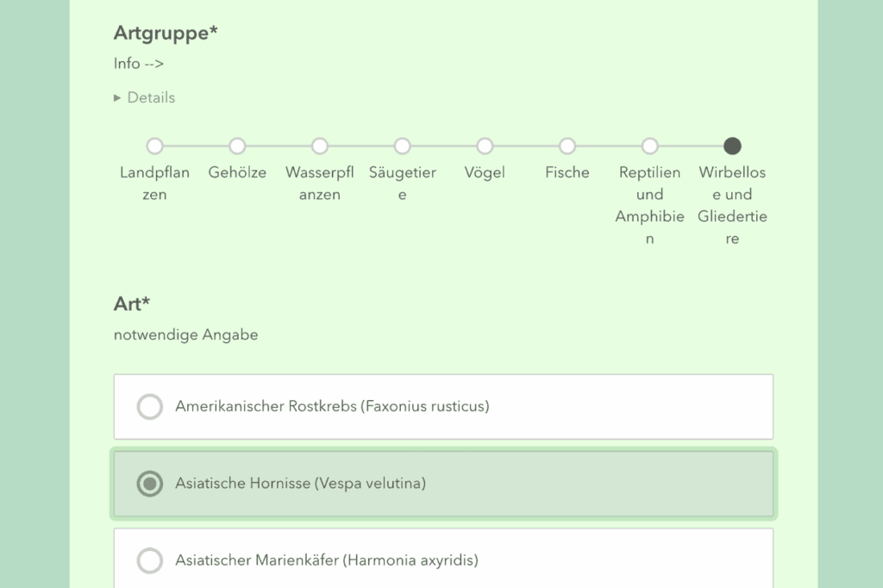The image size is (883, 588).
Task: Pick Wasserpflanzen slider stop
Action: pos(320,147)
